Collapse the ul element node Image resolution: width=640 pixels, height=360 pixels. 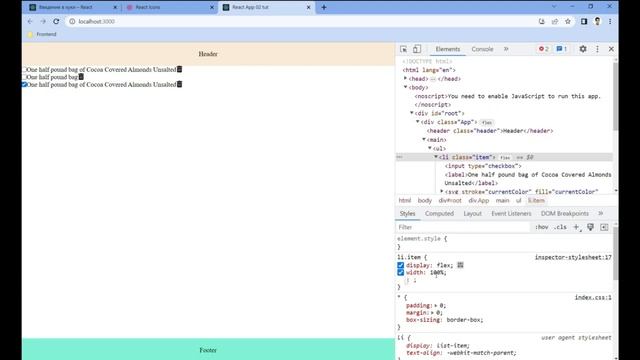(430, 148)
